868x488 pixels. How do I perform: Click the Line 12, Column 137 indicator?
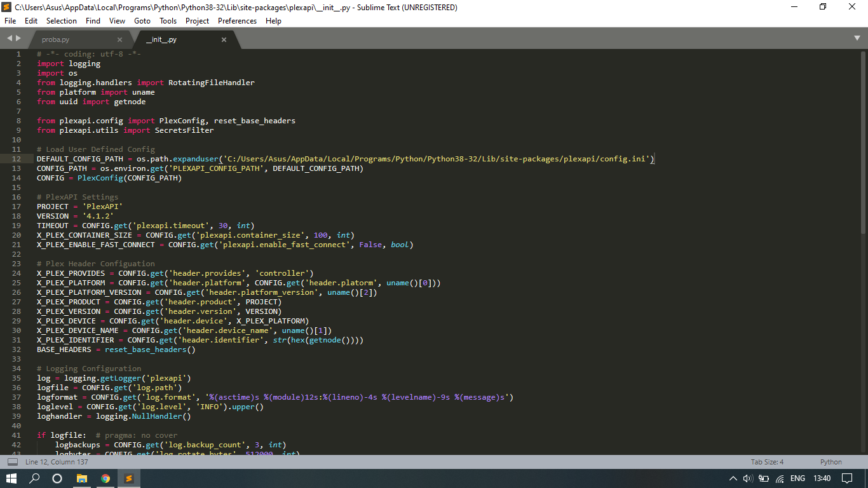click(x=57, y=462)
